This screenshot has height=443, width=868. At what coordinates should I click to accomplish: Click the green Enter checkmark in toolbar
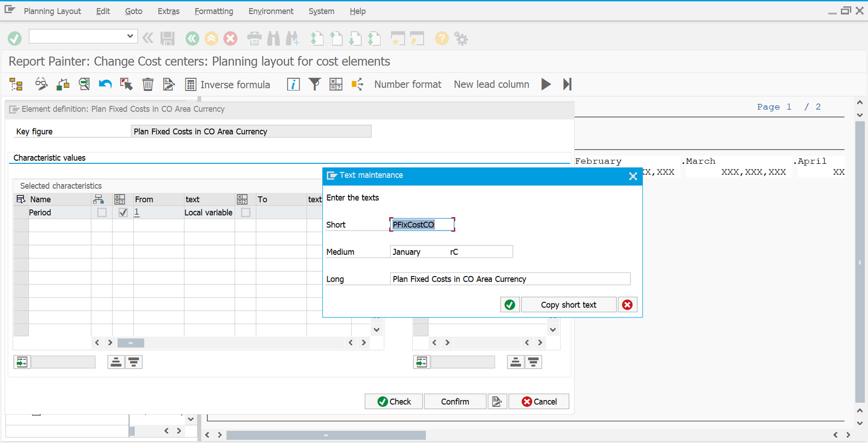pyautogui.click(x=15, y=38)
